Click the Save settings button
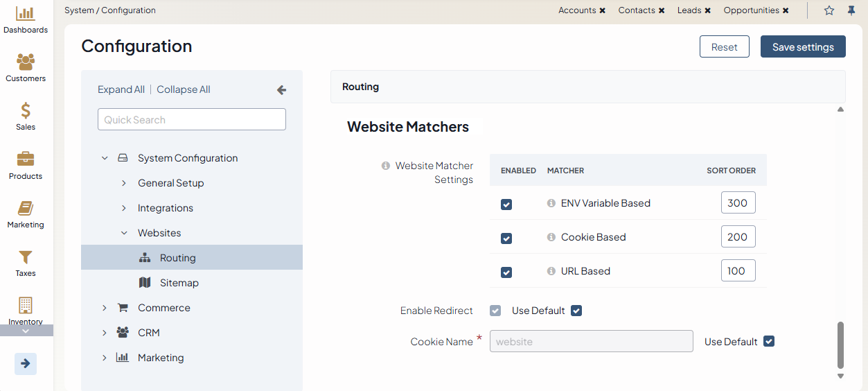The image size is (868, 391). tap(802, 47)
